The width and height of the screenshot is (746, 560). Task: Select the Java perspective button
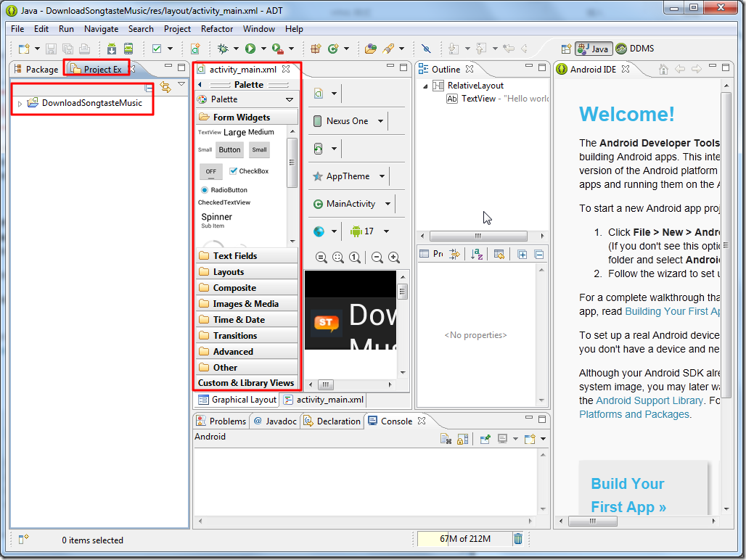(594, 49)
